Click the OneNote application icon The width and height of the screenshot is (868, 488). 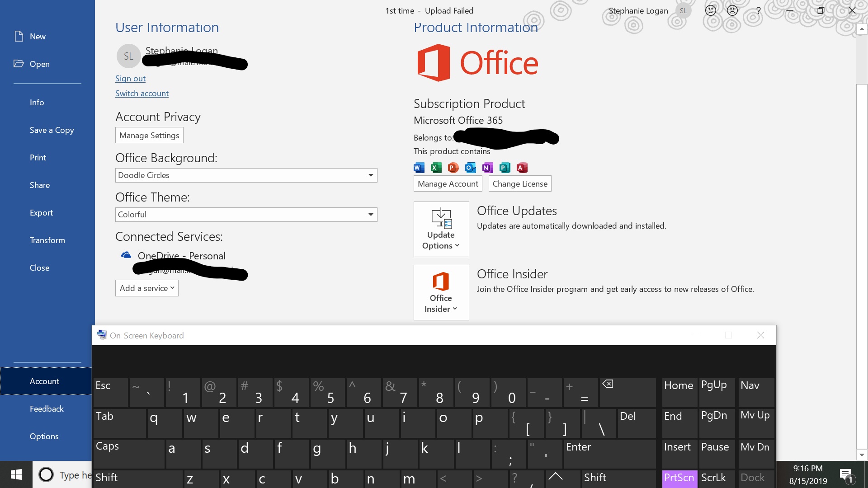tap(487, 168)
